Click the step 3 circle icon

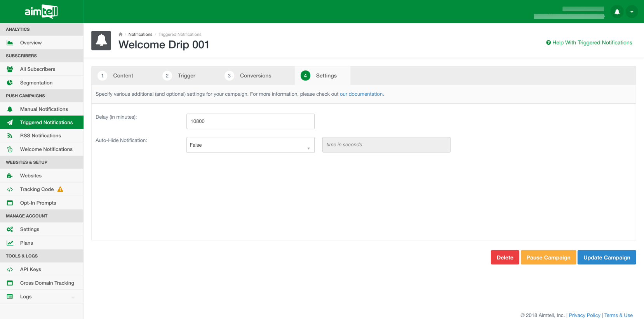(229, 76)
